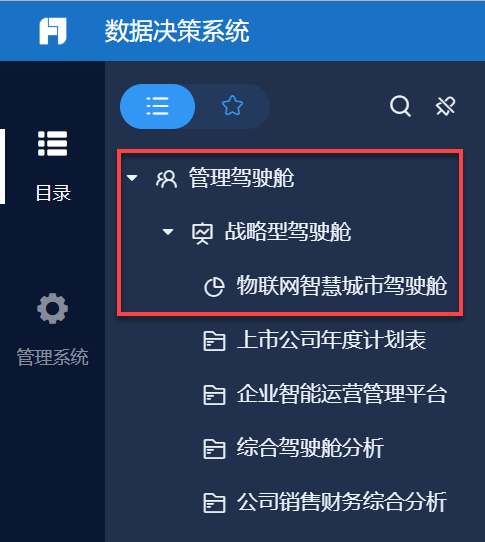The image size is (485, 542).
Task: Select the 管理系统 sidebar tab label
Action: point(53,357)
